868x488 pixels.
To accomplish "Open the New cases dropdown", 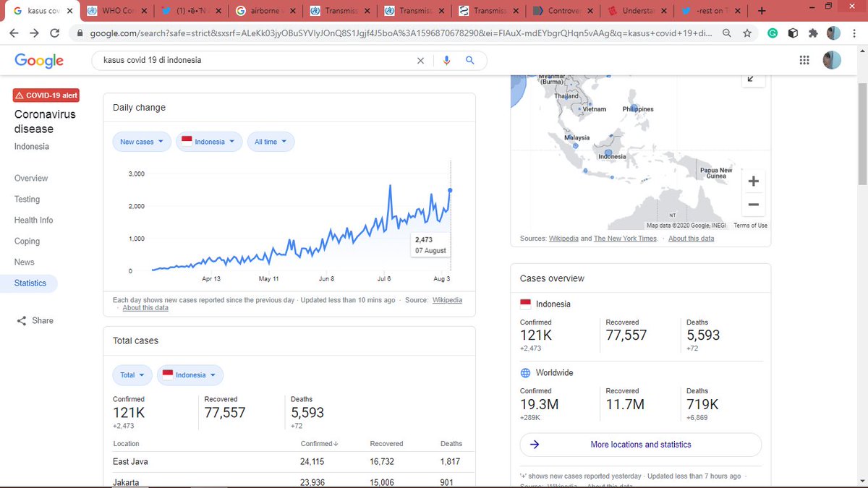I will pyautogui.click(x=142, y=142).
